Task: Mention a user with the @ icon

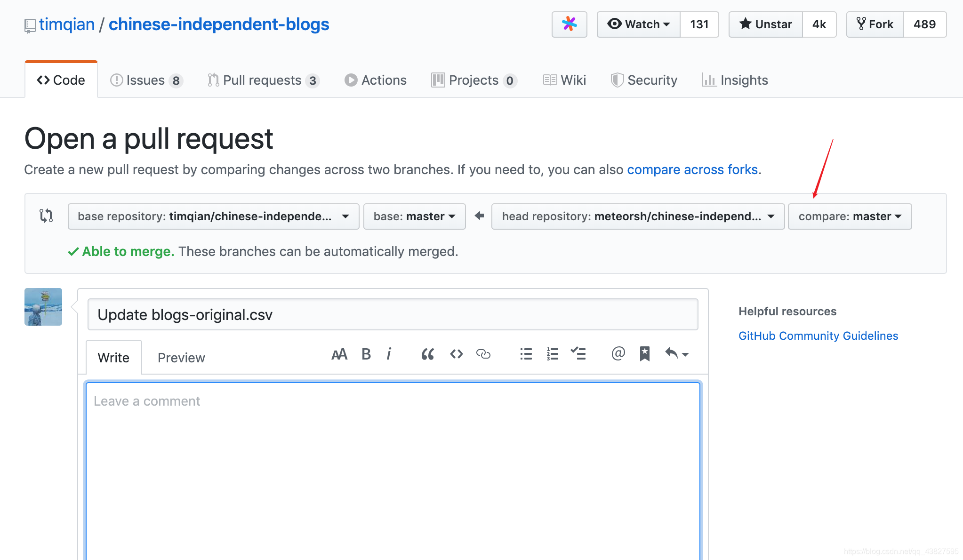Action: [x=618, y=353]
